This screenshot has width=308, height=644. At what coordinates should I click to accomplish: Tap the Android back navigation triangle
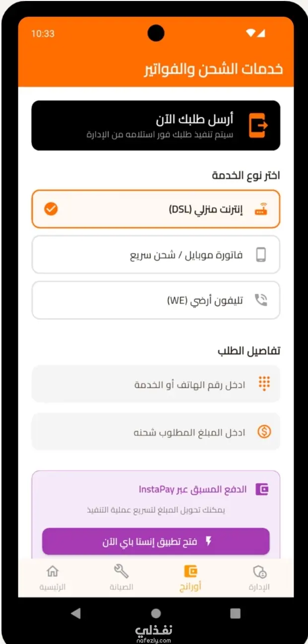pos(76,613)
